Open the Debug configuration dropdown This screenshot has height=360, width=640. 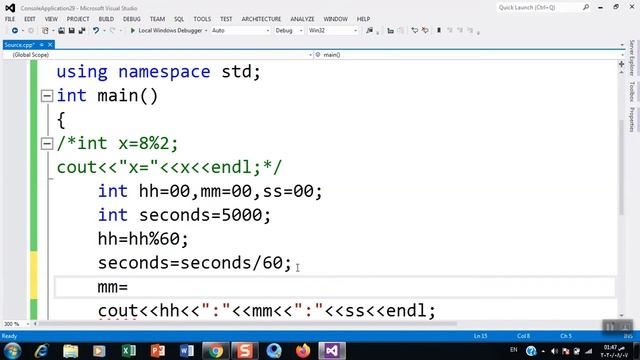(289, 31)
